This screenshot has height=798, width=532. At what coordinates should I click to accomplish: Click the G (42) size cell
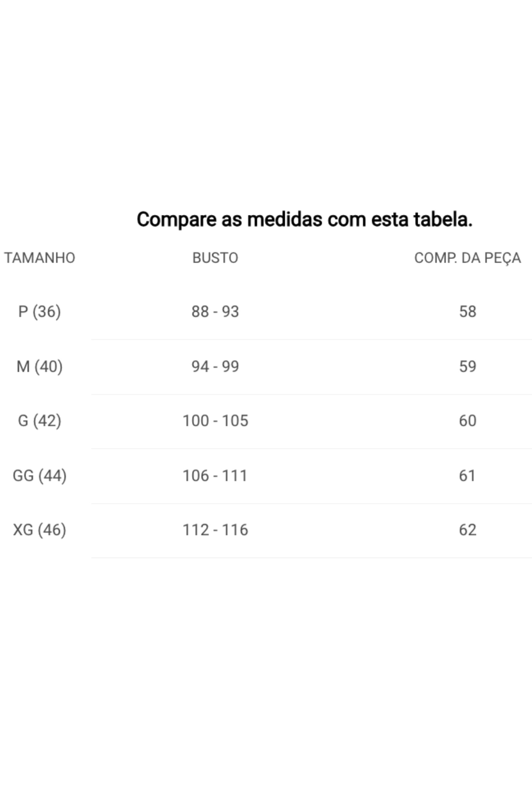40,421
